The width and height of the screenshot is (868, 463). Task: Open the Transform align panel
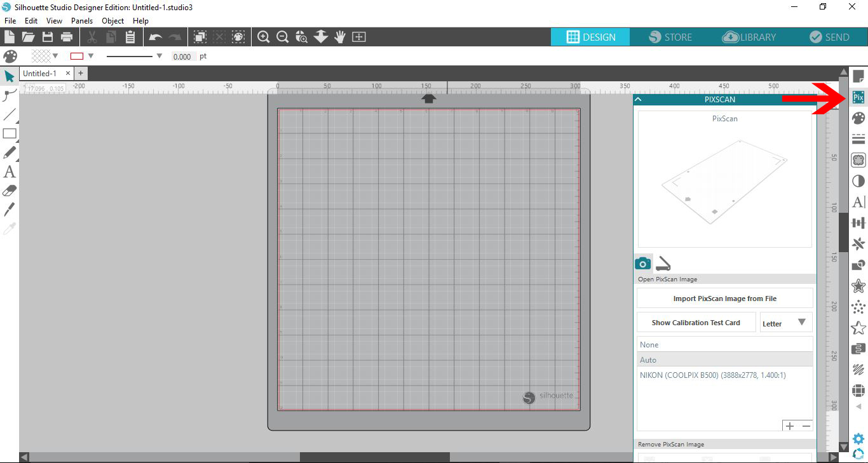coord(858,223)
